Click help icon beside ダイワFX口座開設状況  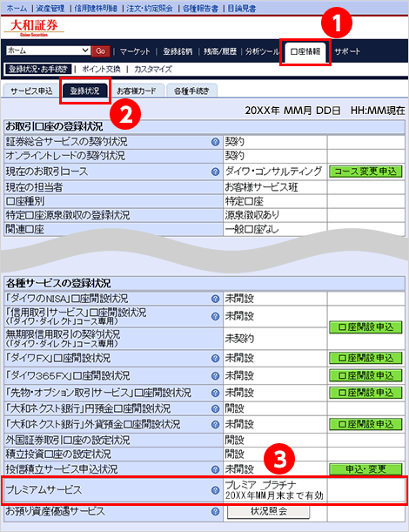click(215, 358)
